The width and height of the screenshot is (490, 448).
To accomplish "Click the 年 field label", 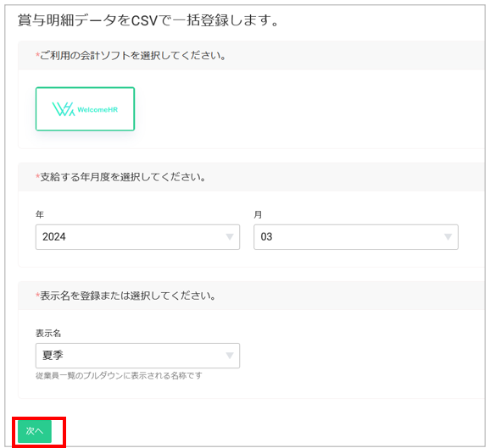I will (40, 214).
